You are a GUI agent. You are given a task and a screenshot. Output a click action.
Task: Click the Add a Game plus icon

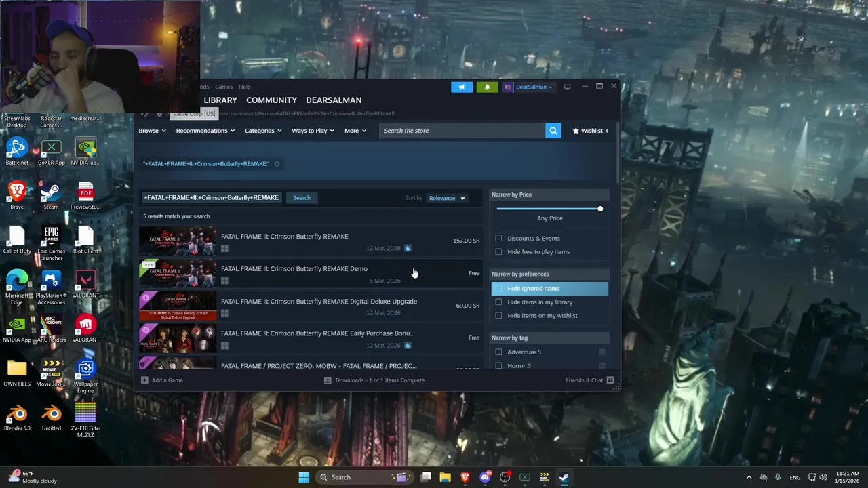click(x=144, y=380)
